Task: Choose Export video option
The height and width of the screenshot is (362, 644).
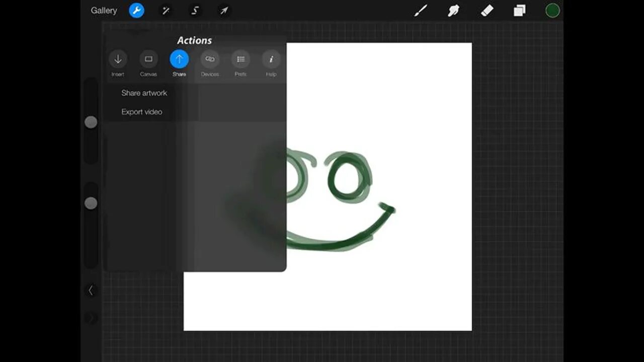Action: coord(142,112)
